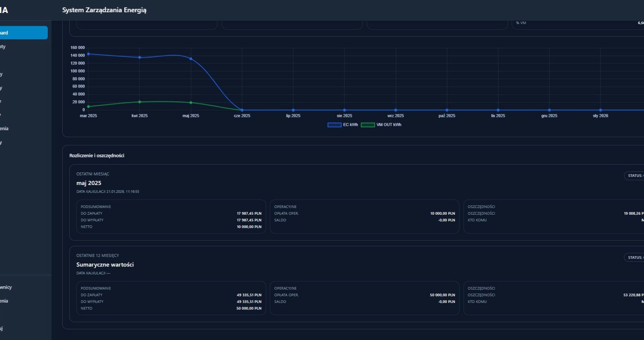Click the chart data point at sty 2026

601,110
